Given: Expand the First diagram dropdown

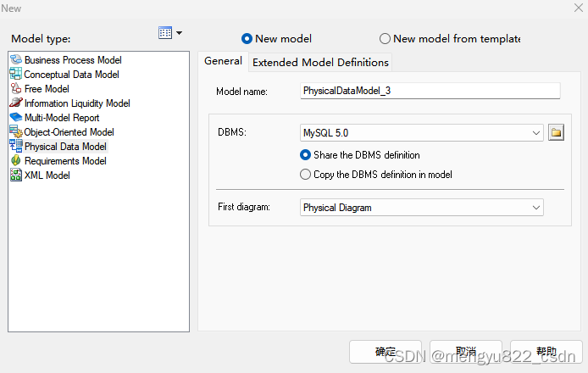Looking at the screenshot, I should 535,208.
